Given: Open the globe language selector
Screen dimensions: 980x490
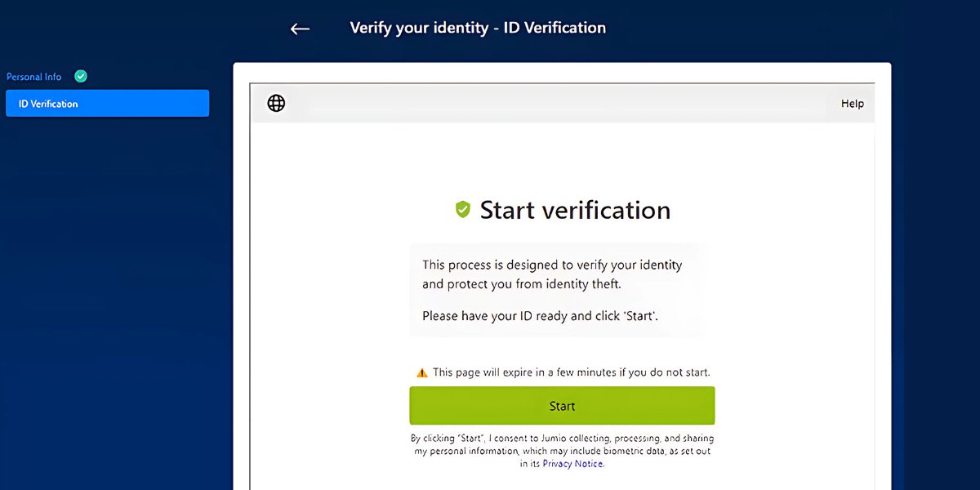Looking at the screenshot, I should (276, 103).
